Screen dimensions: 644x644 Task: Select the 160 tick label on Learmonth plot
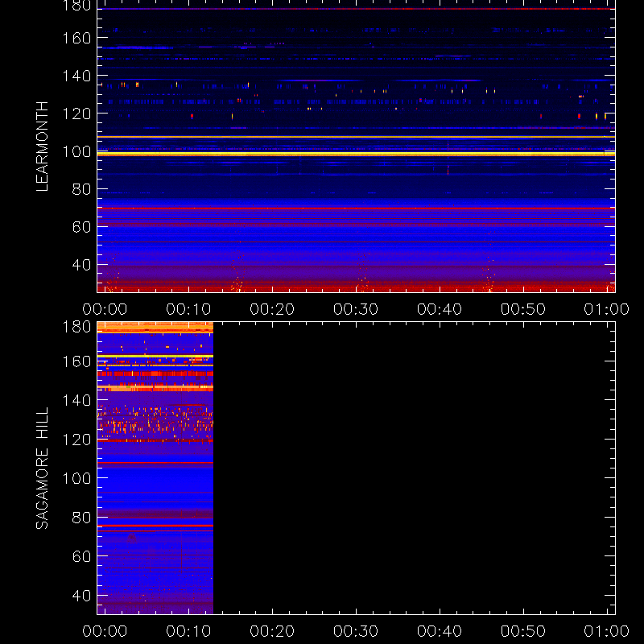pos(76,38)
